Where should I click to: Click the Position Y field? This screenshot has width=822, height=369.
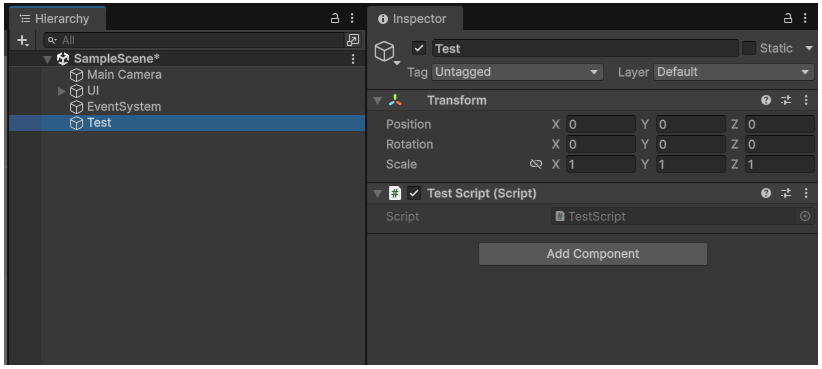point(691,124)
